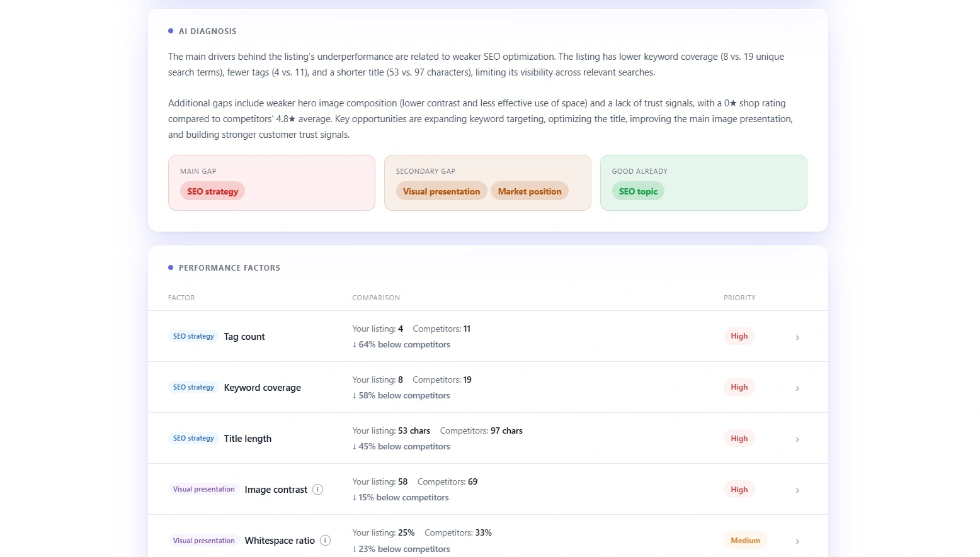Viewport: 980px width, 557px height.
Task: Click the MAIN GAP card label
Action: (198, 171)
